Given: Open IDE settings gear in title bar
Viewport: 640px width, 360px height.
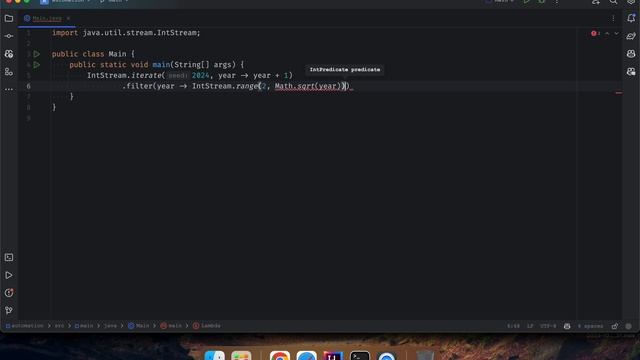Looking at the screenshot, I should pos(631,2).
